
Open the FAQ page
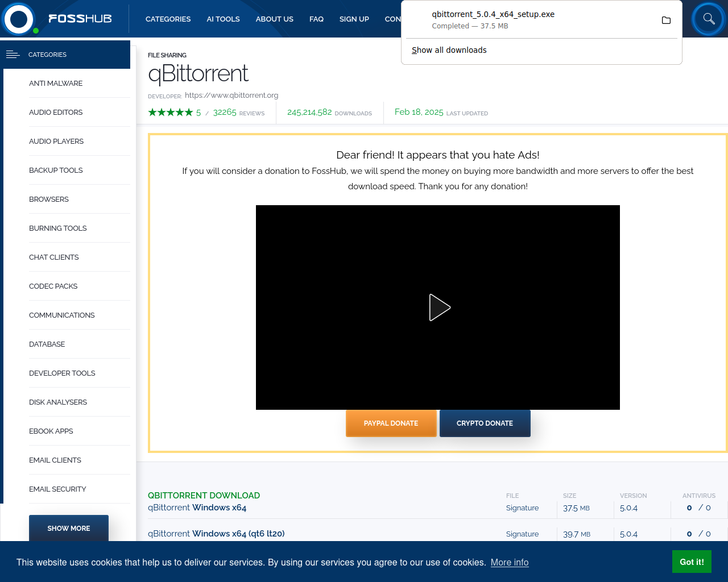(x=316, y=19)
